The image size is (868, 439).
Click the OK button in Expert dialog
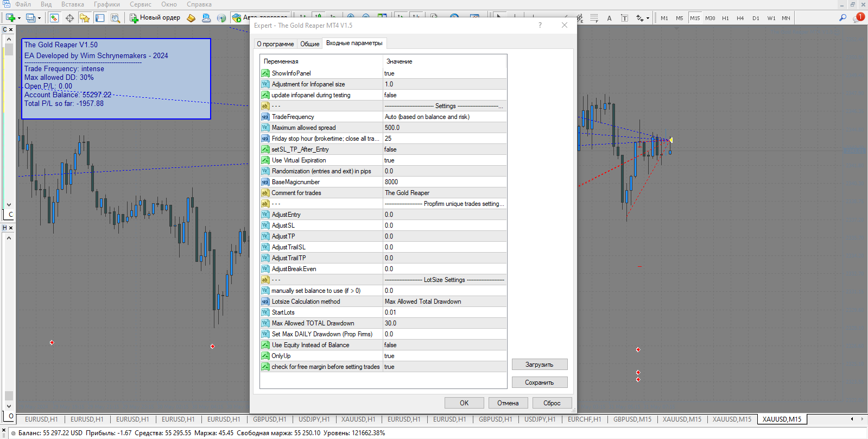[x=464, y=403]
